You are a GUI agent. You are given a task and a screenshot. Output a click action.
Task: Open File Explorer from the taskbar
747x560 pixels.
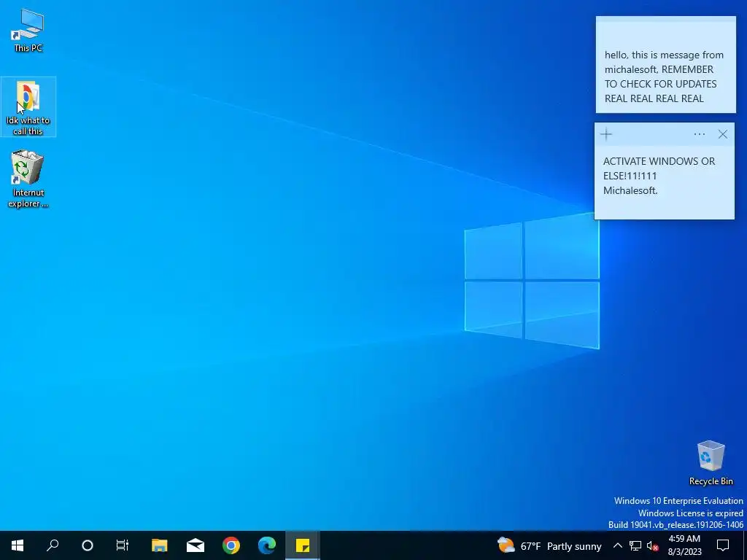pos(159,545)
